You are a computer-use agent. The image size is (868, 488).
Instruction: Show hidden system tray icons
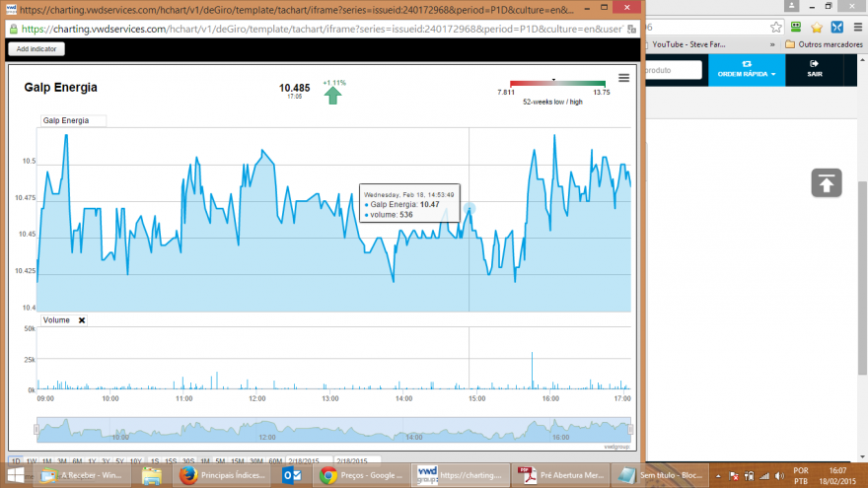[718, 476]
